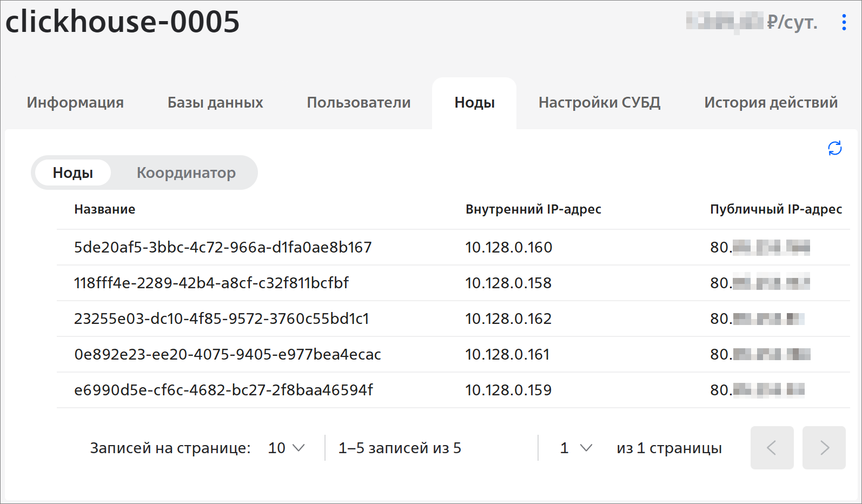Click the ₽/сут. price label
862x504 pixels.
[x=792, y=22]
